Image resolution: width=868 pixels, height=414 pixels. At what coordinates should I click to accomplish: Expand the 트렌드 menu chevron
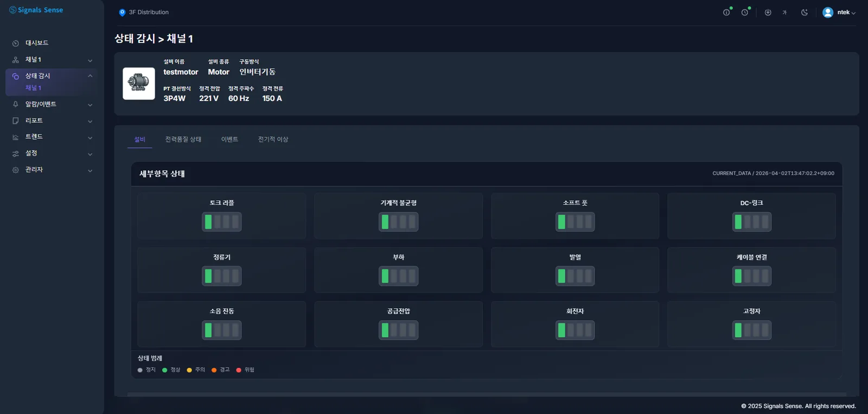click(x=90, y=138)
